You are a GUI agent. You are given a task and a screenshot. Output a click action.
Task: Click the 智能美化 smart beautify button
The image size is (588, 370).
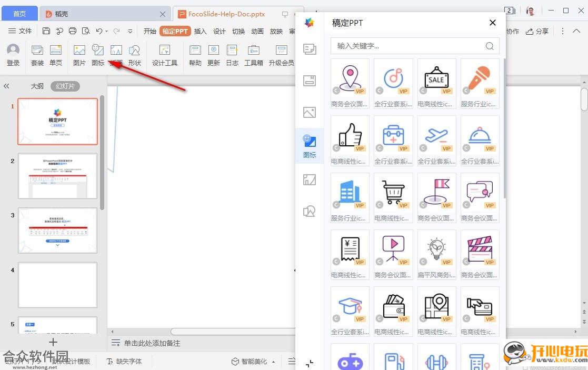pos(250,362)
